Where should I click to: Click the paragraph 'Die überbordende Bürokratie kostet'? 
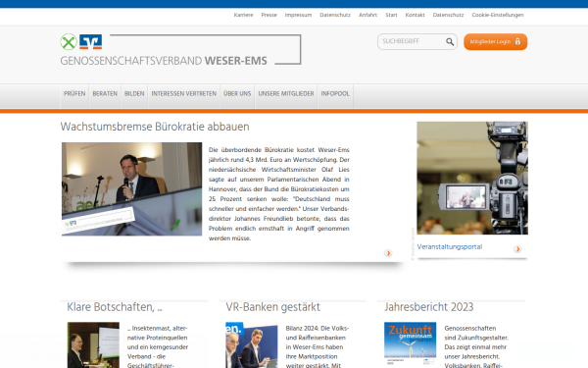pyautogui.click(x=279, y=193)
